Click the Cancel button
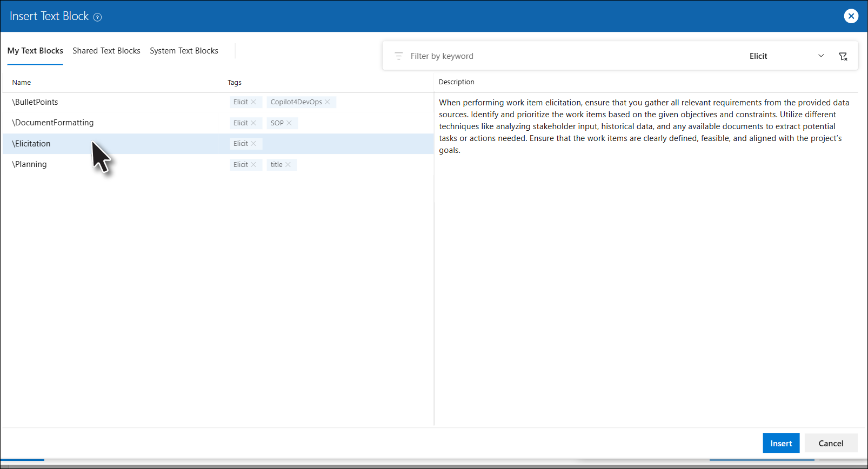Screen dimensions: 868x469 coord(830,443)
